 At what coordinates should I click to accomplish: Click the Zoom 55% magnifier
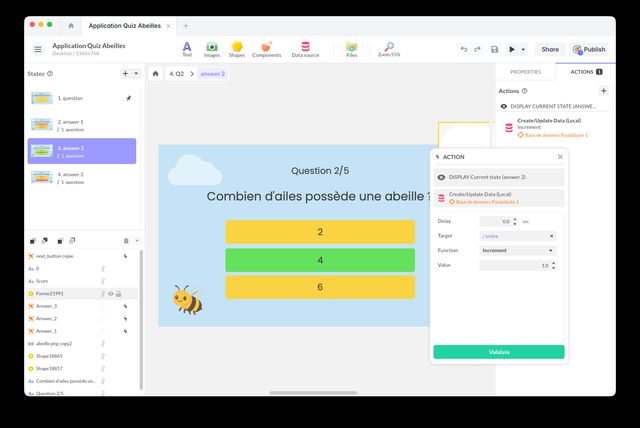pos(389,49)
